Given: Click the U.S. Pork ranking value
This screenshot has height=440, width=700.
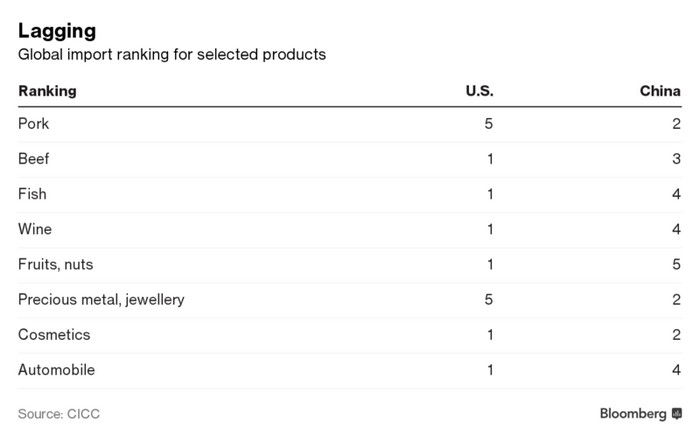Looking at the screenshot, I should 488,124.
